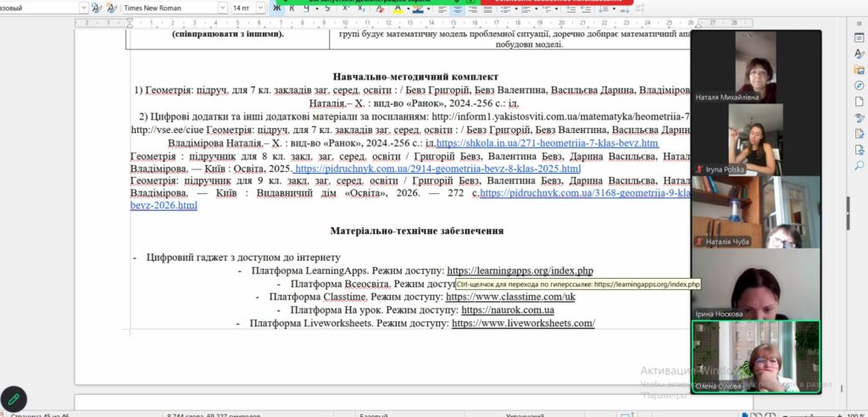The height and width of the screenshot is (417, 868).
Task: Apply subscript formatting
Action: pyautogui.click(x=361, y=8)
